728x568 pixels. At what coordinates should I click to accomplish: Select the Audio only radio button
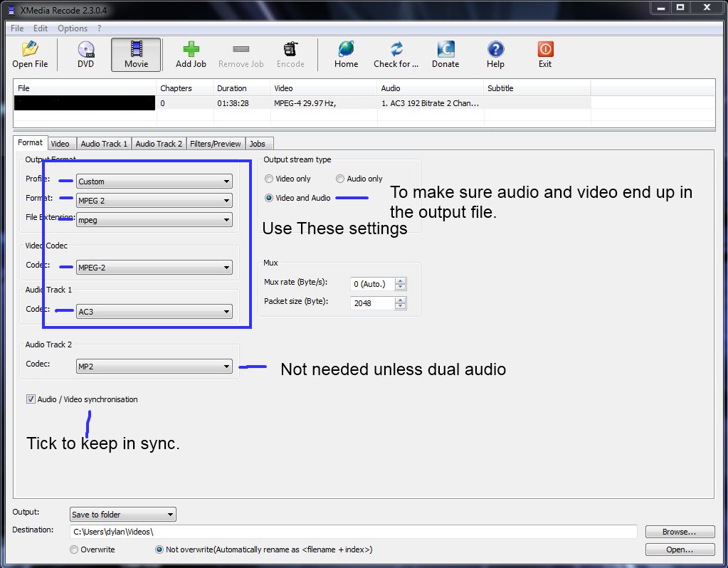tap(340, 179)
